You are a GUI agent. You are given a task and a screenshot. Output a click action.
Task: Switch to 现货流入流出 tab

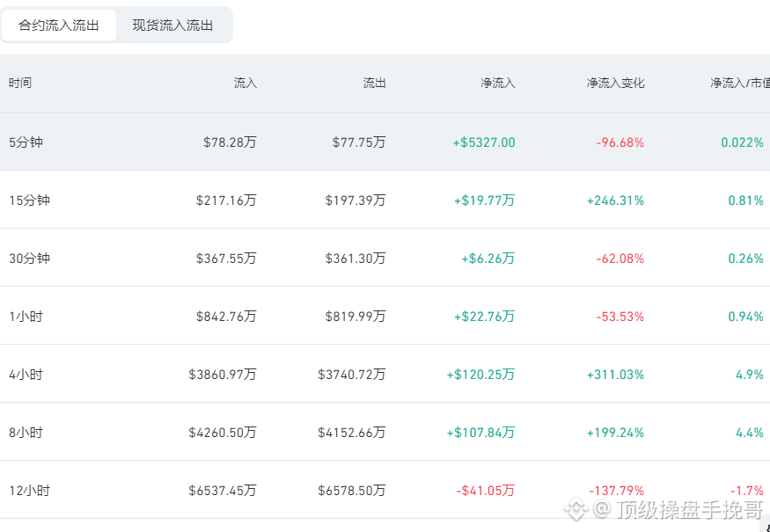coord(172,25)
